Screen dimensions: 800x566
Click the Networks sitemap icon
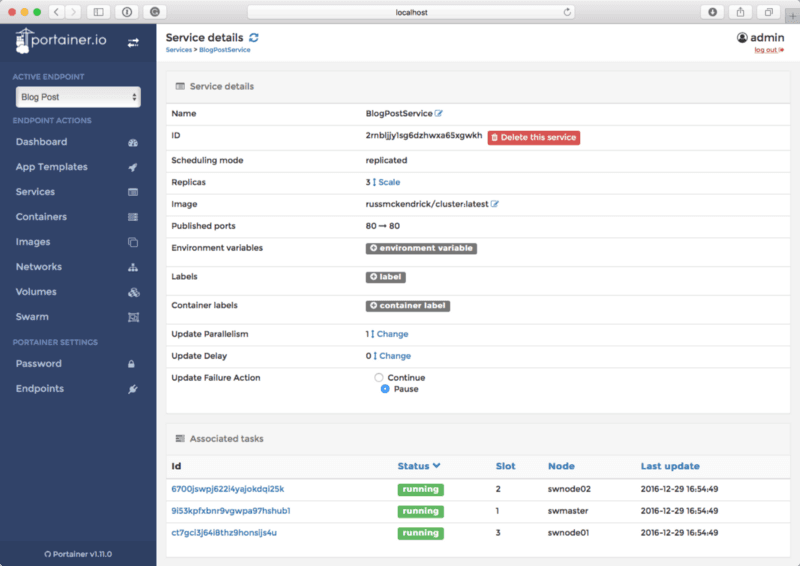pos(133,267)
